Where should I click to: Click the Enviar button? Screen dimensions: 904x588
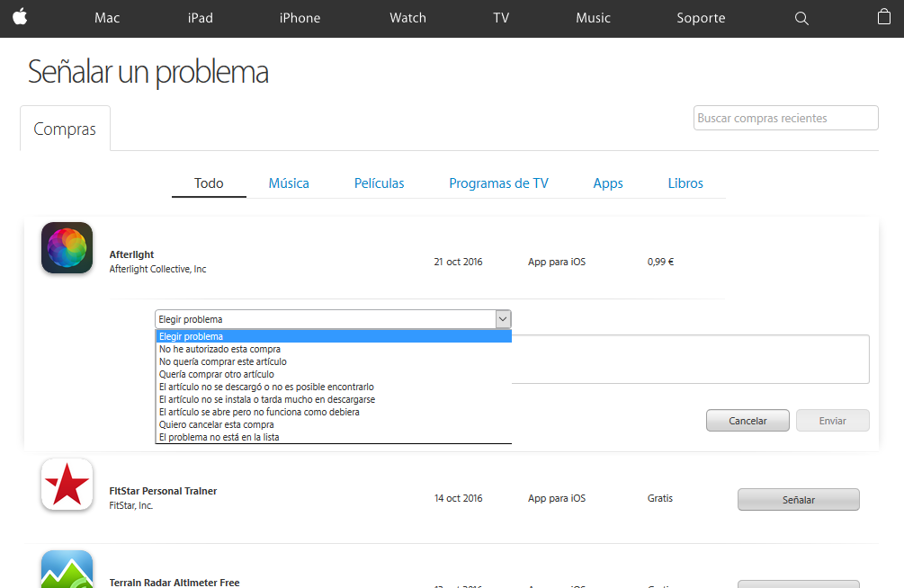(x=833, y=421)
